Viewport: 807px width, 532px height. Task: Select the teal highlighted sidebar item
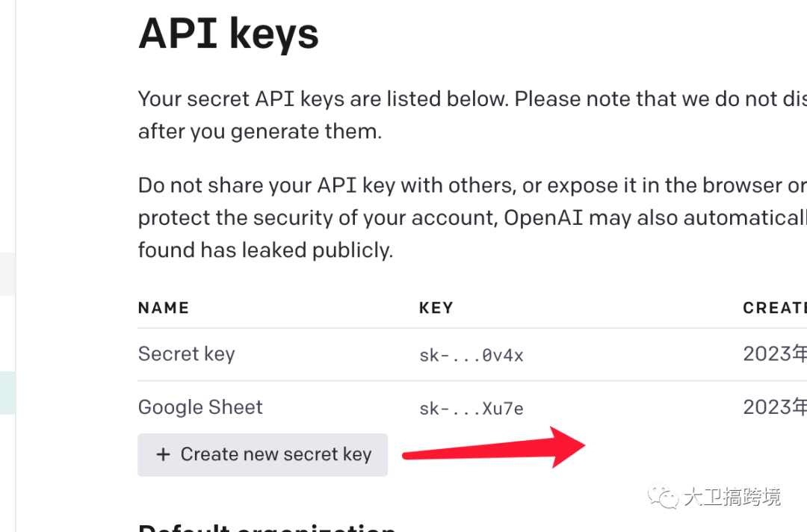click(x=7, y=393)
